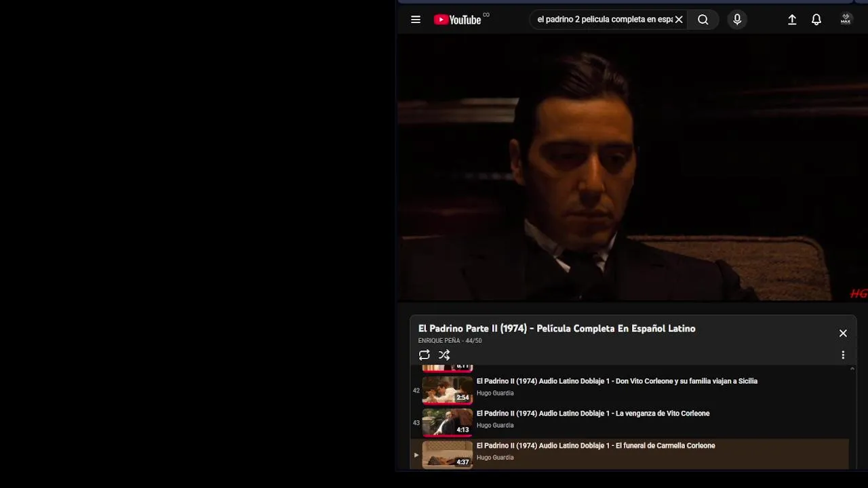Close the playlist panel

pyautogui.click(x=843, y=333)
